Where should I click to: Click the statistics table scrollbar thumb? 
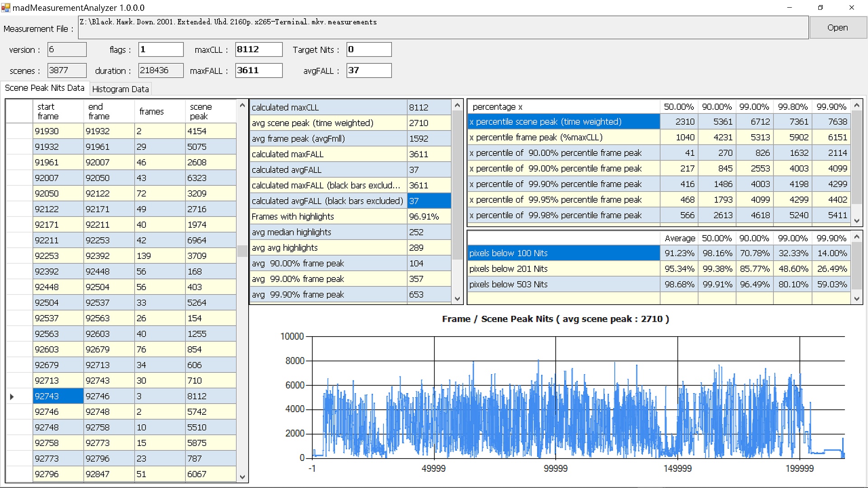tap(458, 186)
